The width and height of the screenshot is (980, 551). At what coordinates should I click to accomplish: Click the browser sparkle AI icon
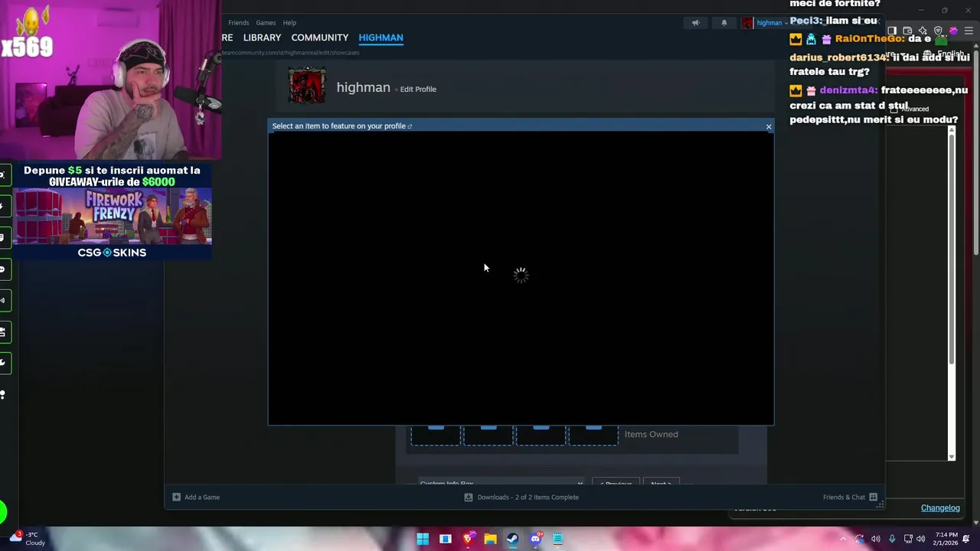923,31
